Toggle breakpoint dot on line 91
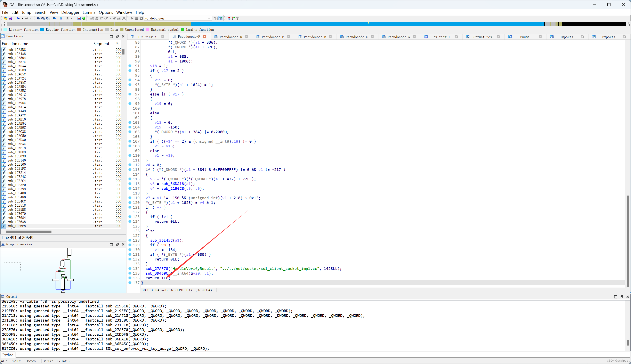 pos(130,66)
